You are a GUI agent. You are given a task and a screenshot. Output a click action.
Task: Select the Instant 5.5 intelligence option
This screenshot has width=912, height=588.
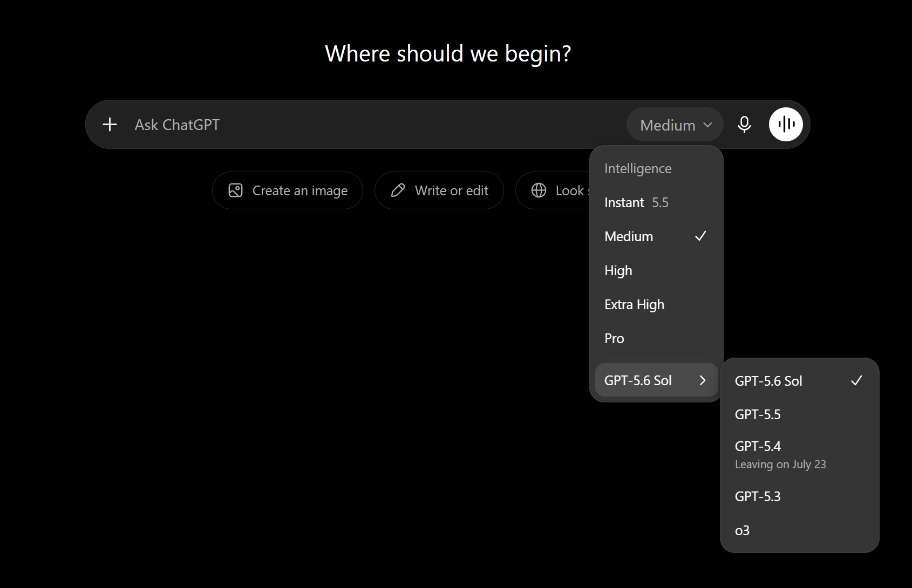[x=656, y=202]
